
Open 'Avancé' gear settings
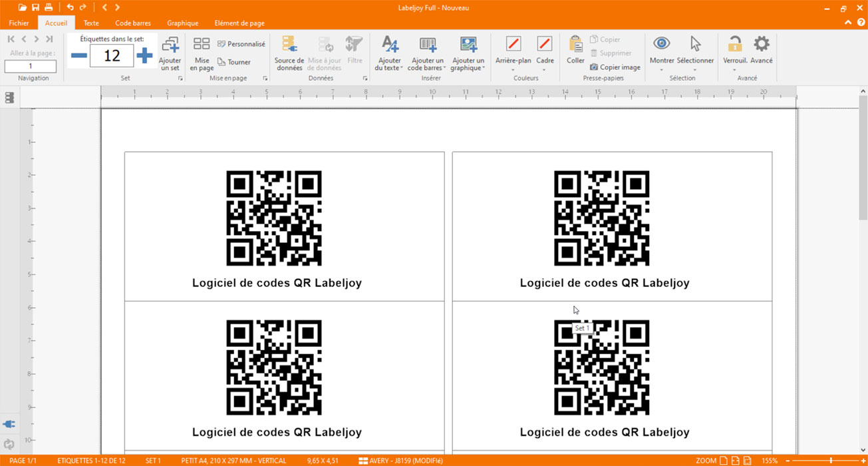(762, 51)
